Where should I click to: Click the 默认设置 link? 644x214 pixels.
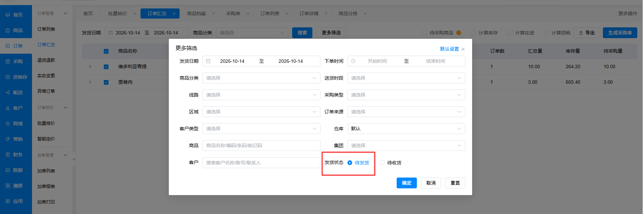pos(449,49)
